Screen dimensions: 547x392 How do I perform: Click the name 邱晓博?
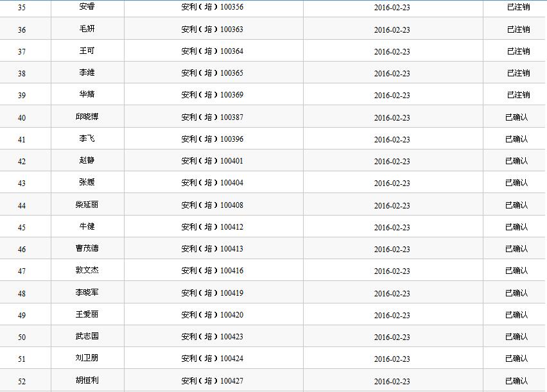click(87, 117)
